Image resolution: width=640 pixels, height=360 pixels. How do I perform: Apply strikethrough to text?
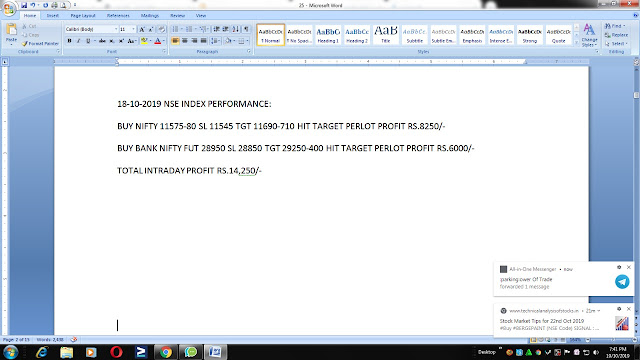pos(102,41)
